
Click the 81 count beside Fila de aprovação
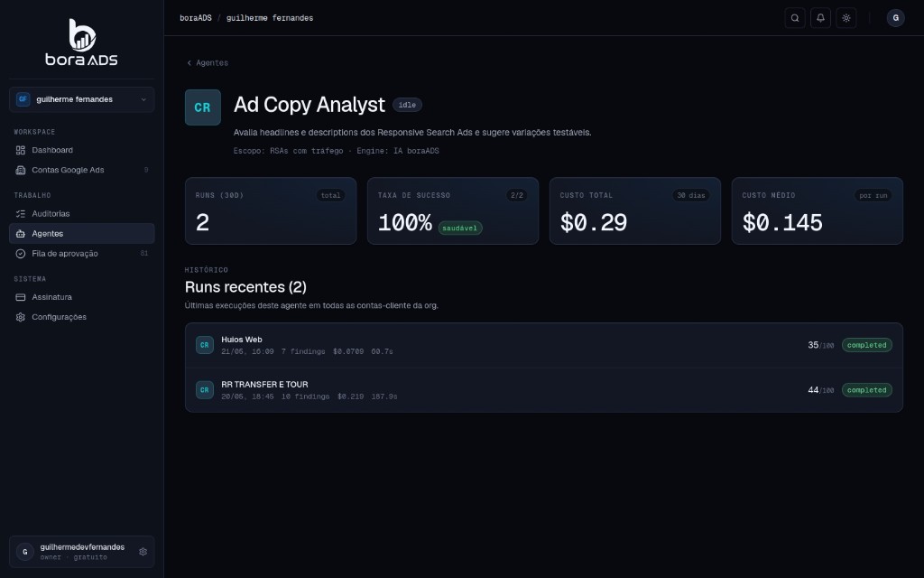pos(143,254)
